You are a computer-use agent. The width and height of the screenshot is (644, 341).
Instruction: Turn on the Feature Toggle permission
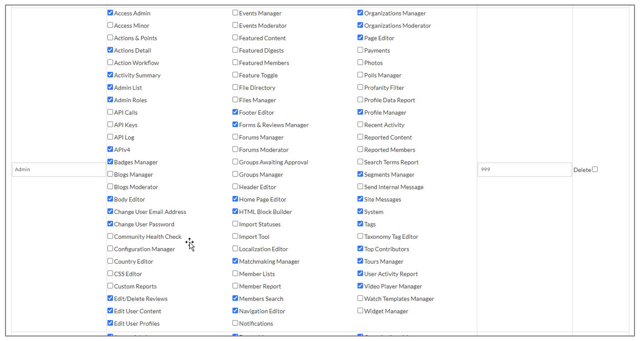[235, 75]
